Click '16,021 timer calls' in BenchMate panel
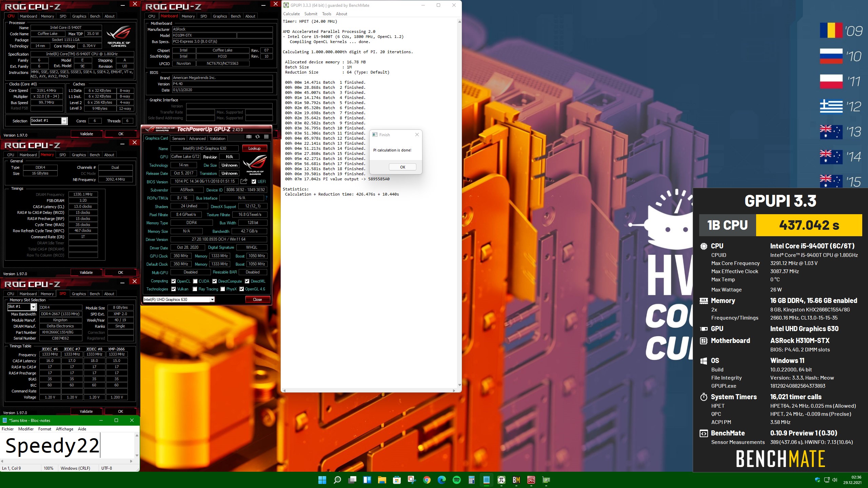The image size is (868, 488). coord(796,397)
